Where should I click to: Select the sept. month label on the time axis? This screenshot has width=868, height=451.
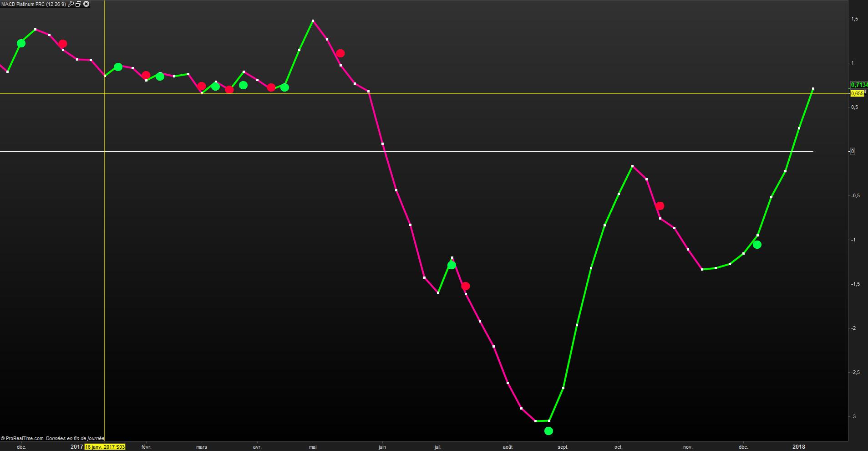coord(563,447)
